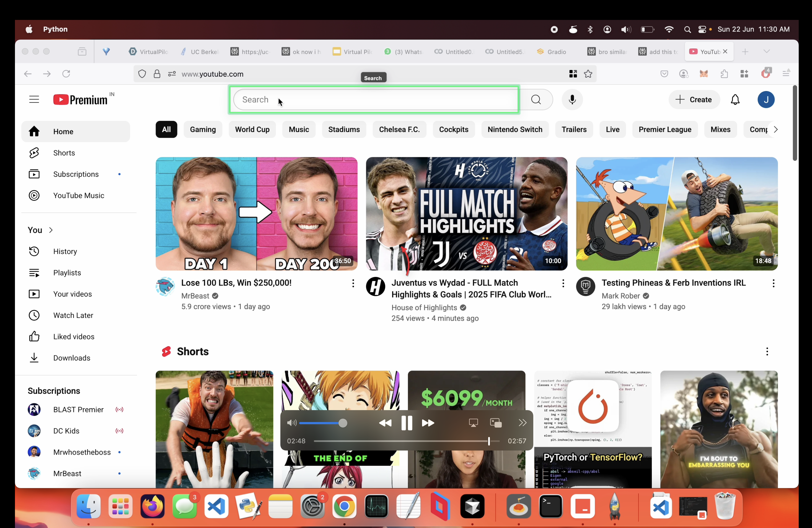This screenshot has width=812, height=528.
Task: Open History in the sidebar
Action: [x=65, y=251]
